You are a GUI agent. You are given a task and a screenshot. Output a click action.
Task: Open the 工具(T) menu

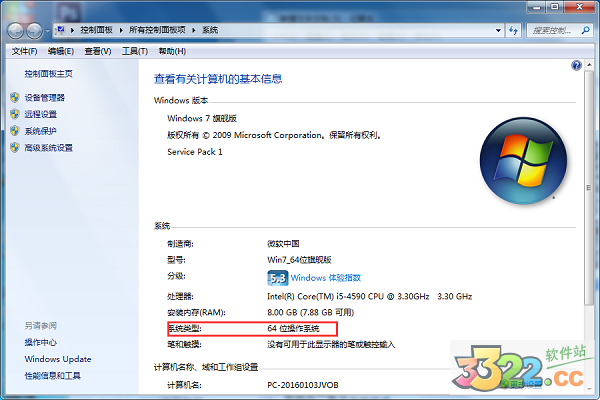tap(135, 51)
